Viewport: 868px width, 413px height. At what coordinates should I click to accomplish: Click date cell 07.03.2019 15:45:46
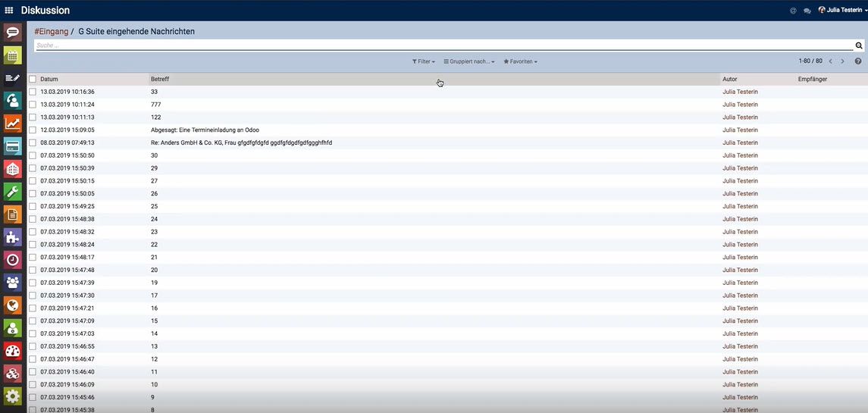(67, 398)
